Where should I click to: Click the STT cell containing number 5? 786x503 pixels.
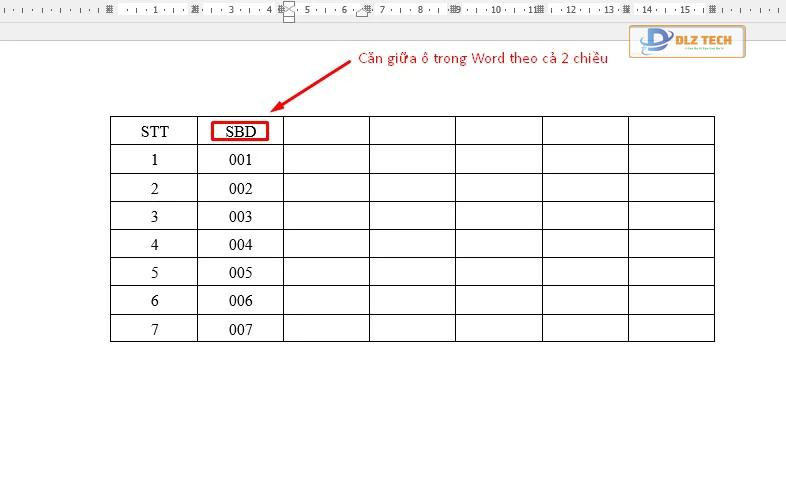[154, 272]
